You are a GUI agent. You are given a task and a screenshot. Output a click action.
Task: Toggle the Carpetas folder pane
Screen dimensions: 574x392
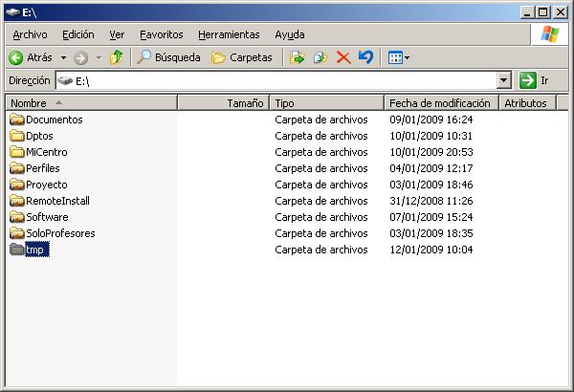click(x=242, y=57)
